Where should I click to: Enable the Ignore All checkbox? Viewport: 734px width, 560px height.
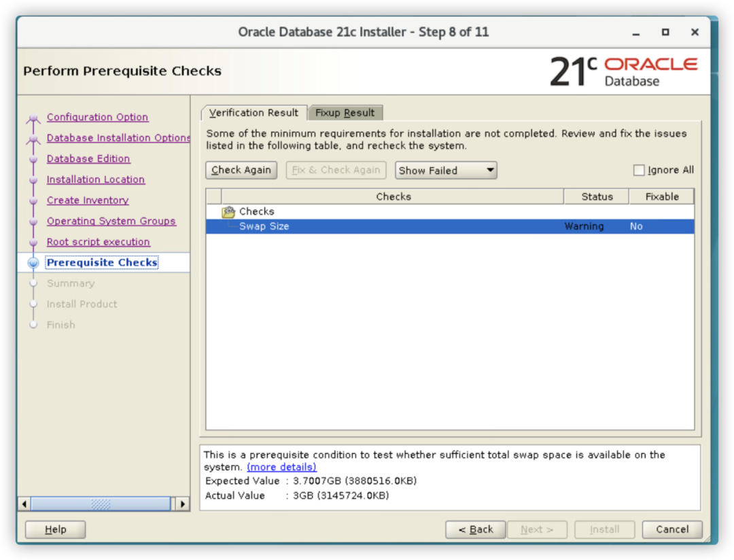639,170
